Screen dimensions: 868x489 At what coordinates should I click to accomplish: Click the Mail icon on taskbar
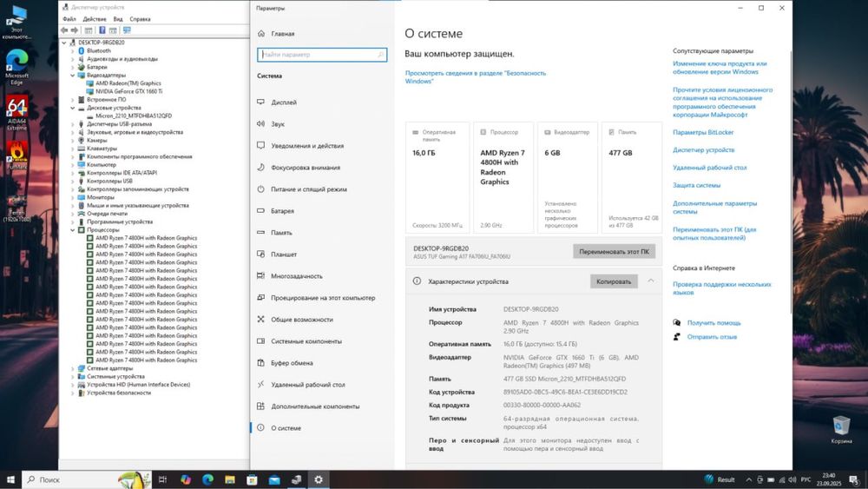point(274,479)
